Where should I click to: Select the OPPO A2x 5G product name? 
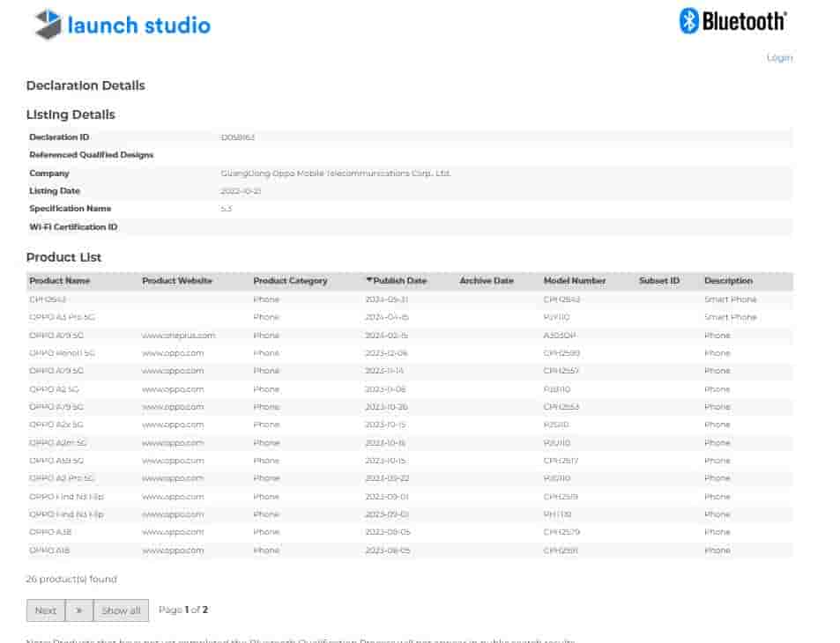pos(56,425)
